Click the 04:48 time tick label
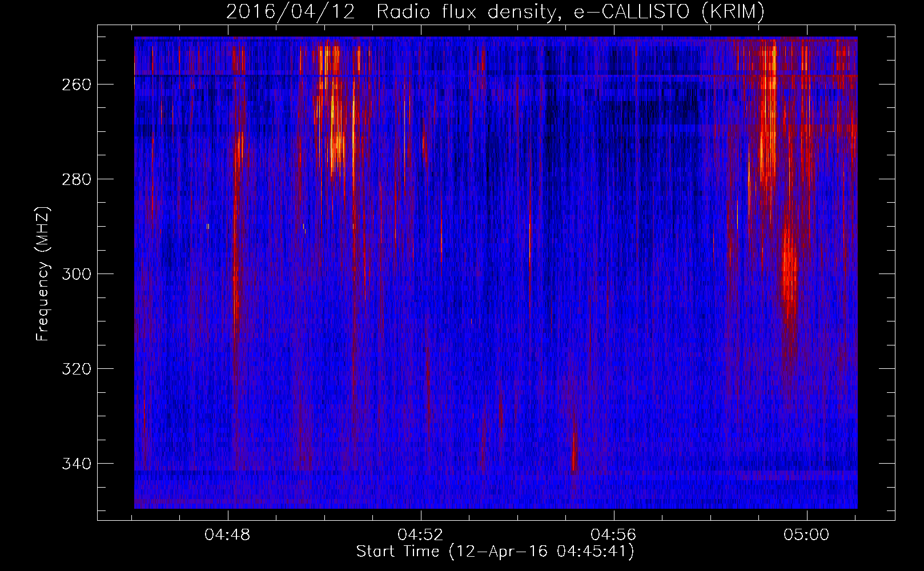 pos(227,535)
